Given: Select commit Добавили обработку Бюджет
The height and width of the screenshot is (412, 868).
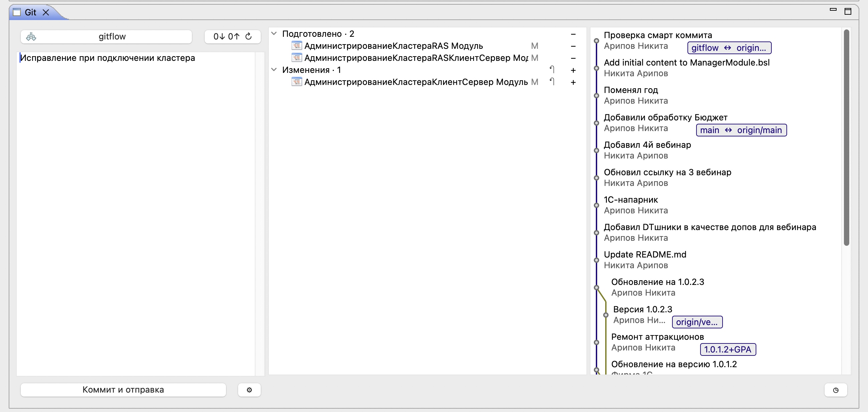Looking at the screenshot, I should point(665,117).
